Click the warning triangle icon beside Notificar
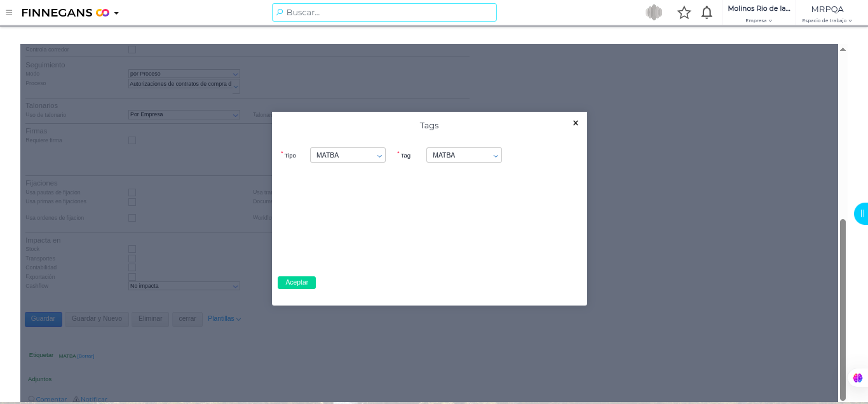This screenshot has width=868, height=404. point(76,400)
